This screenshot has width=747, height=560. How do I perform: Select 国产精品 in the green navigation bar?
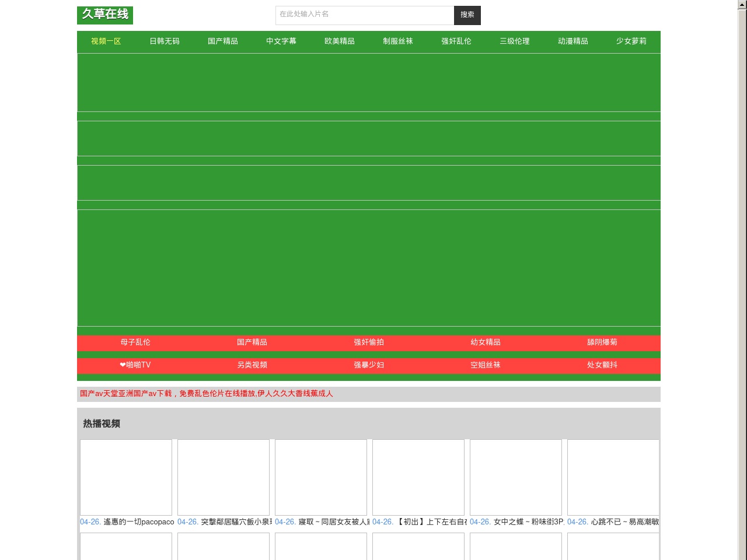223,41
